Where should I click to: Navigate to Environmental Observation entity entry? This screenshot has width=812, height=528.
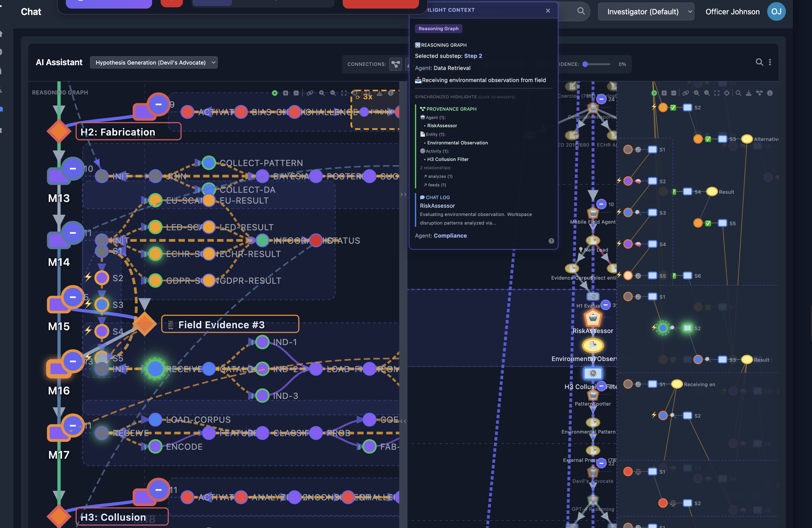(x=457, y=142)
